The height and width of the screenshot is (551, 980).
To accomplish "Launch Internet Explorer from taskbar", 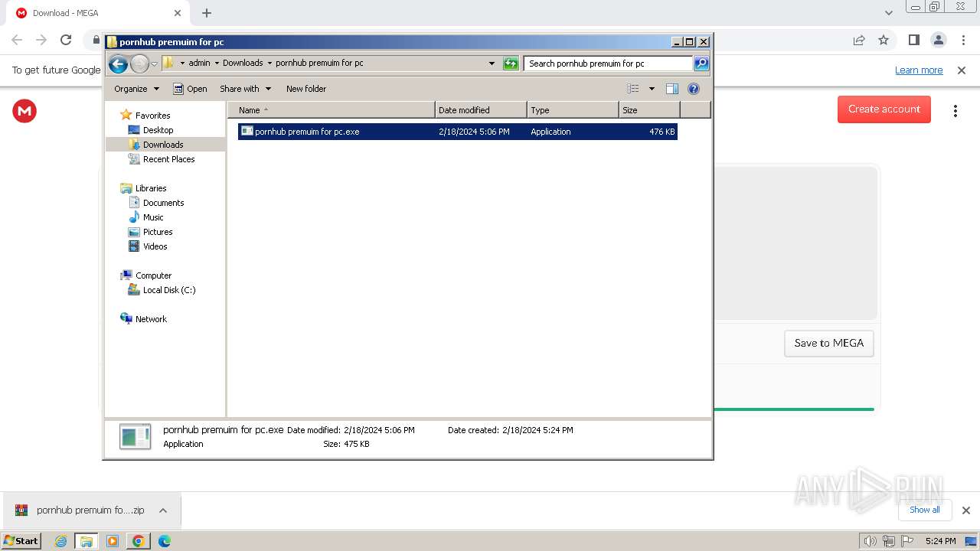I will coord(61,541).
